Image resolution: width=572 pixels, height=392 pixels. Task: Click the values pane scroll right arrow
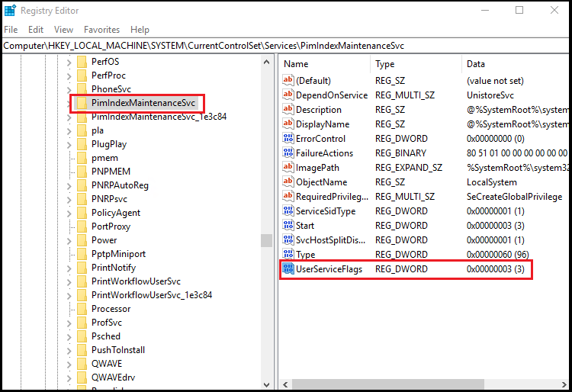[564, 384]
